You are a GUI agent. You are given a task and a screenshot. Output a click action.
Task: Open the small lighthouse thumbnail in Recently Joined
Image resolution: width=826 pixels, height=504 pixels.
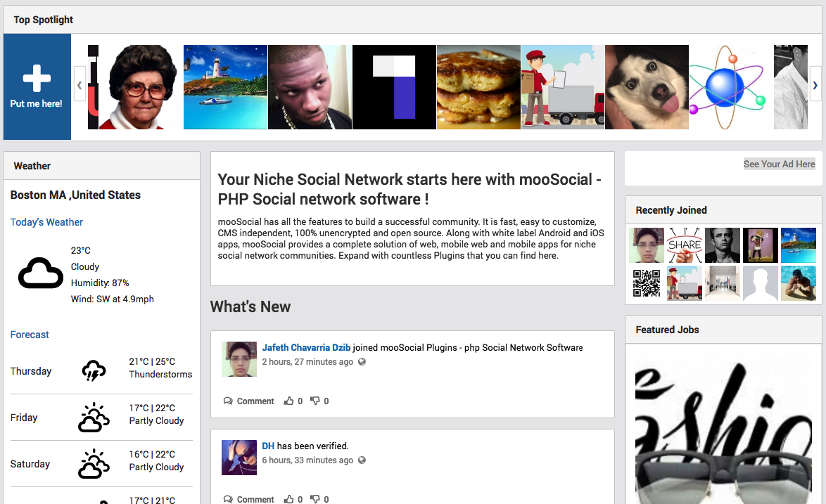click(799, 245)
